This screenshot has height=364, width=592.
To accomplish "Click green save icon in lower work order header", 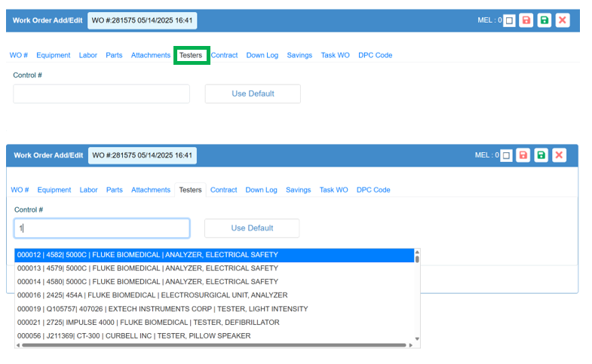I will tap(541, 155).
